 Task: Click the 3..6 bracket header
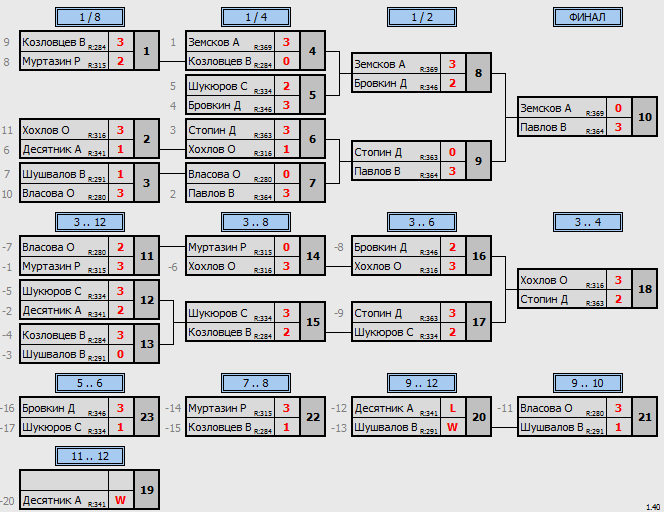(x=422, y=222)
